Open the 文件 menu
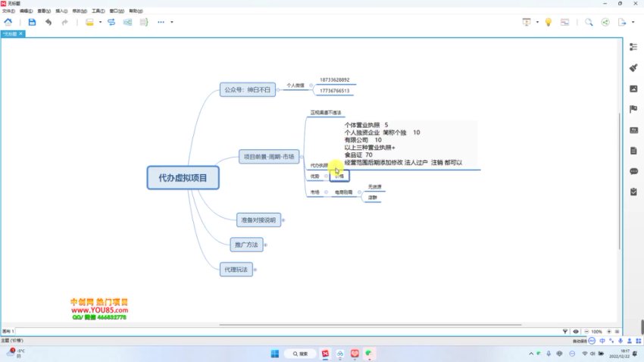Viewport: 644px width, 362px height. click(8, 11)
